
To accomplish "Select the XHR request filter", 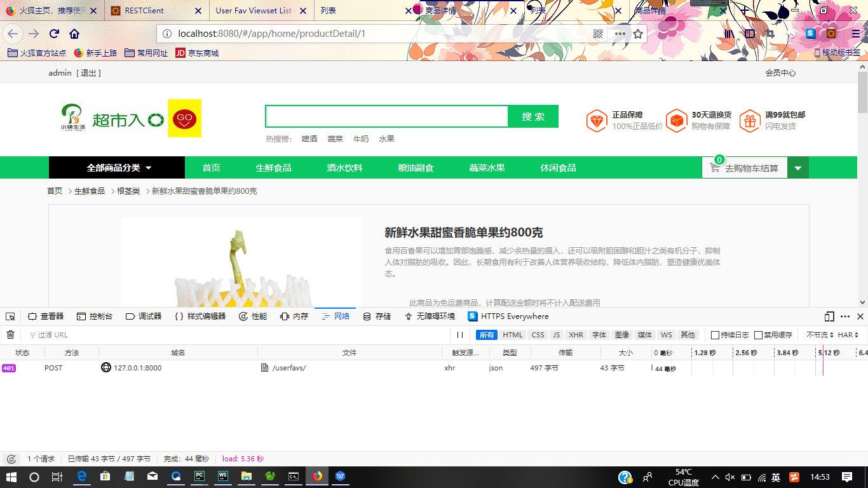I will pyautogui.click(x=575, y=334).
